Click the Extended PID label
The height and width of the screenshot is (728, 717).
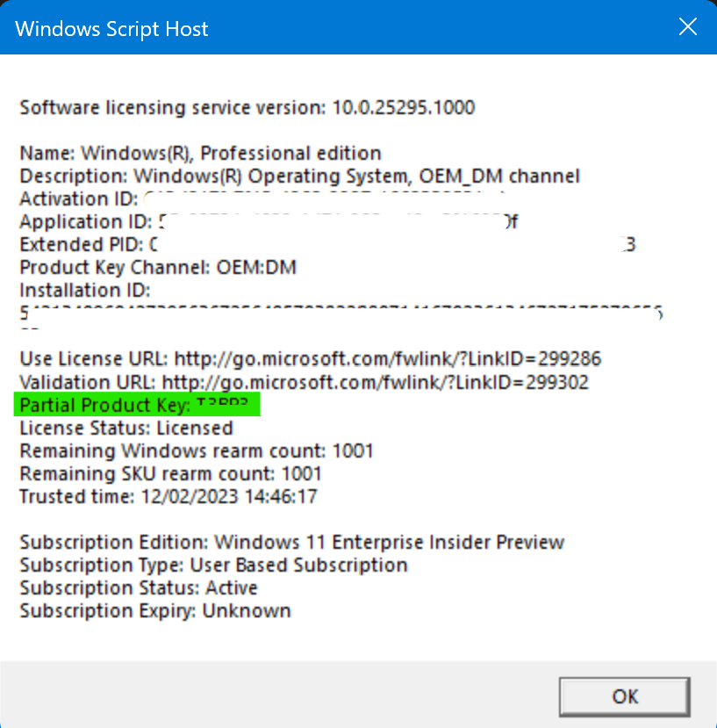click(77, 245)
